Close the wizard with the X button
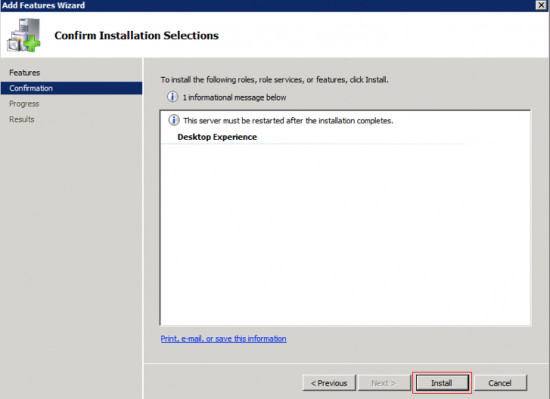550x399 pixels. [x=541, y=5]
